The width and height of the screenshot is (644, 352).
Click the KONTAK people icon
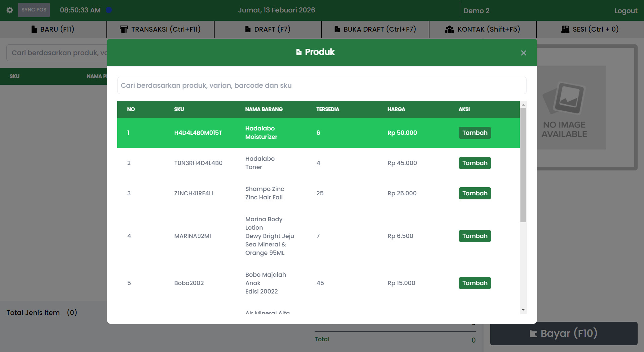[x=449, y=29]
